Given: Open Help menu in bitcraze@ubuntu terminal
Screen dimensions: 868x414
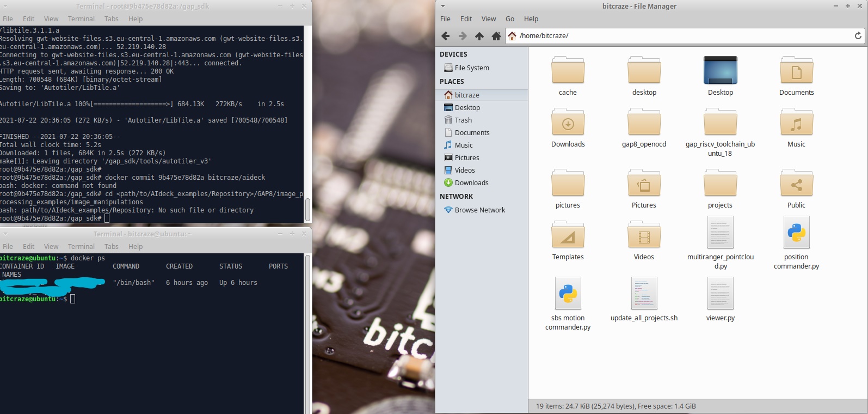Looking at the screenshot, I should [x=136, y=246].
